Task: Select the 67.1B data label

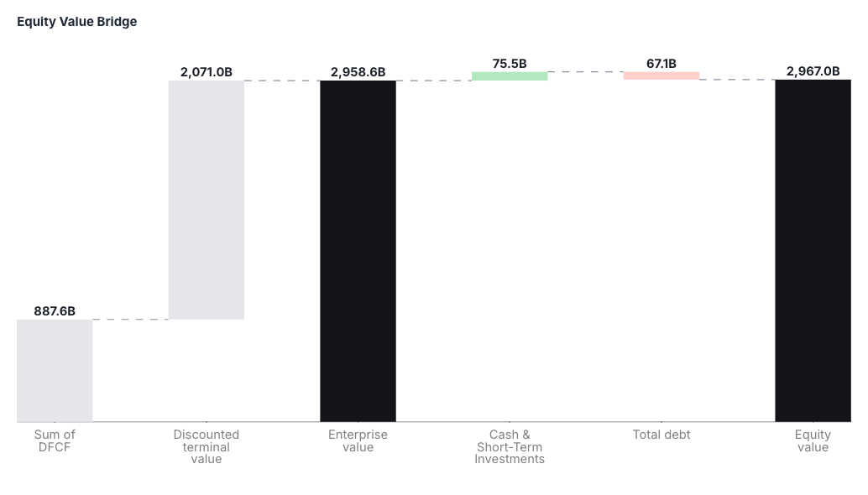Action: point(661,64)
